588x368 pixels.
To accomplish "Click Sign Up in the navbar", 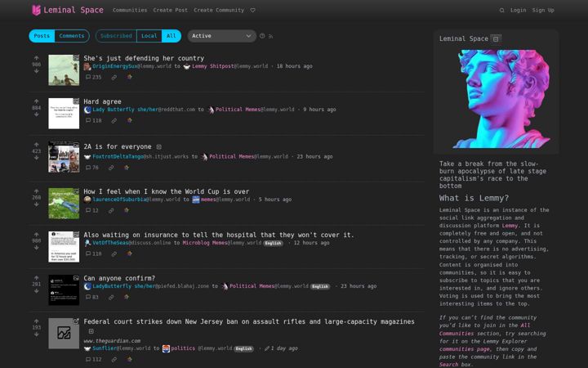I will [543, 11].
